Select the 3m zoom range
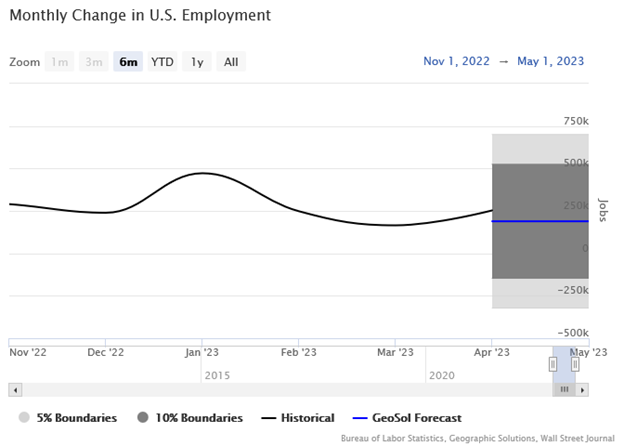The image size is (624, 446). click(94, 62)
